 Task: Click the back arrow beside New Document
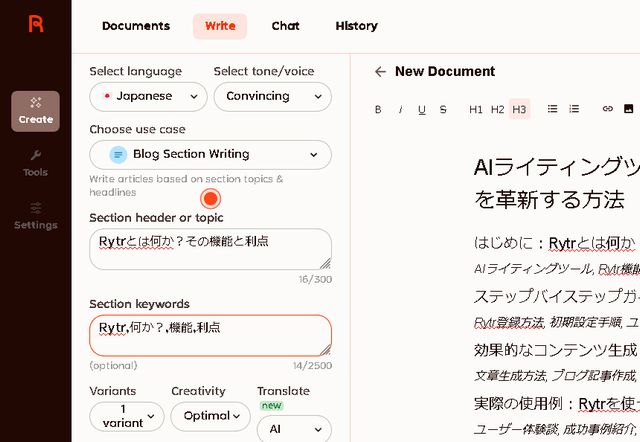pos(380,72)
